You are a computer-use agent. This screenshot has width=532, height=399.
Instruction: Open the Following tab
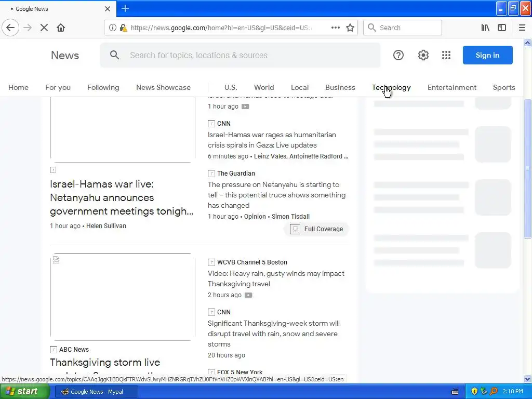pos(103,87)
